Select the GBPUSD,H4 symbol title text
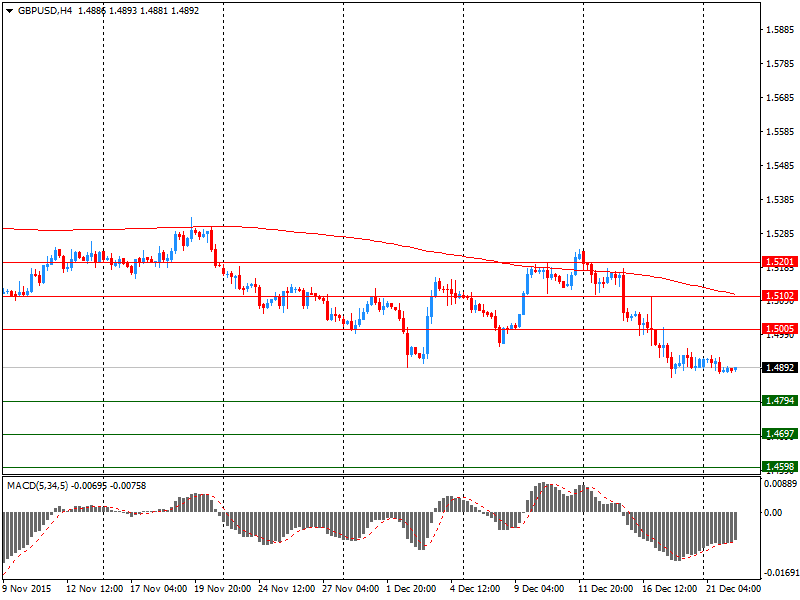 [x=45, y=11]
